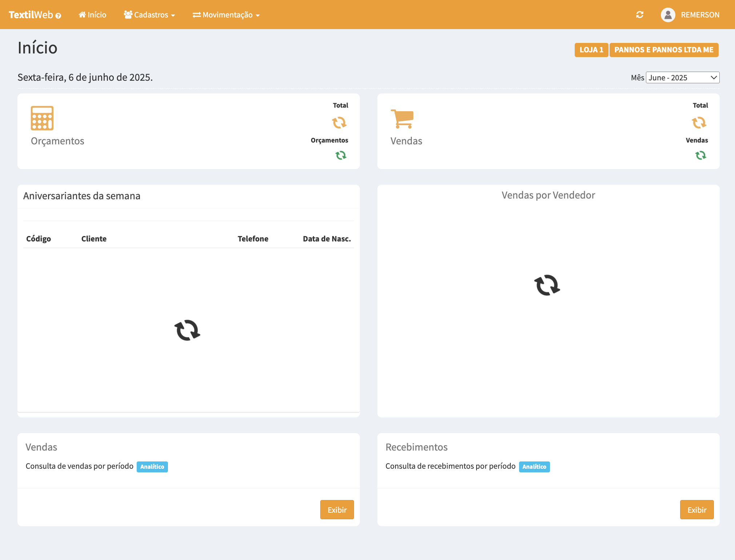Click green refresh icon under Vendas count
This screenshot has width=735, height=560.
point(700,155)
